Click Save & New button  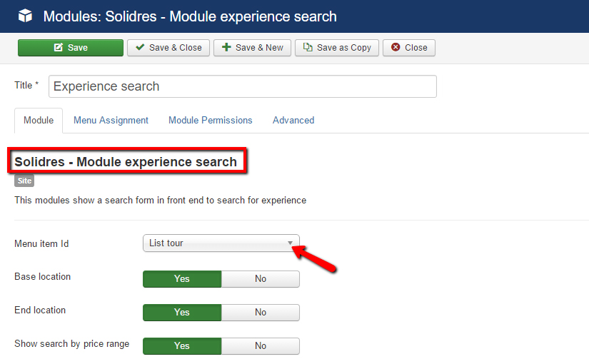pyautogui.click(x=253, y=48)
